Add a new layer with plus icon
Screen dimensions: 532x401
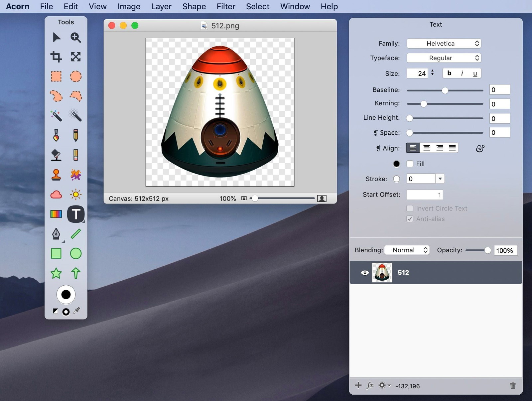coord(358,385)
